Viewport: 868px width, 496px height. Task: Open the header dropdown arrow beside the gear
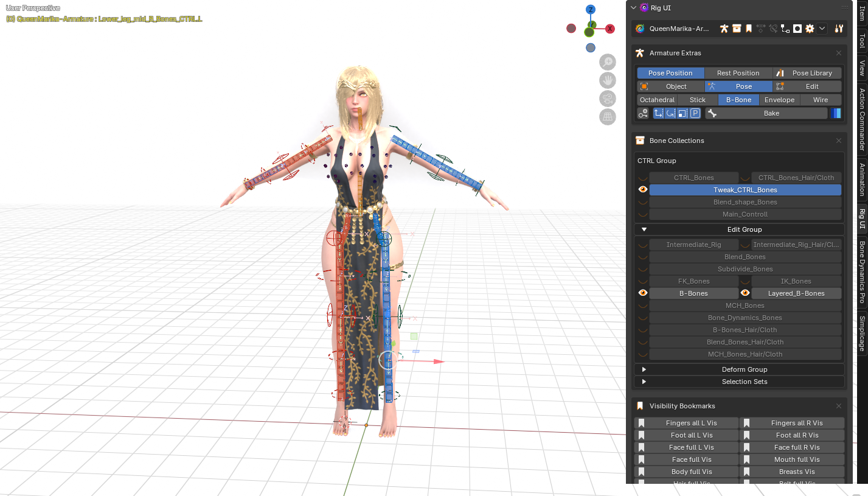point(822,29)
